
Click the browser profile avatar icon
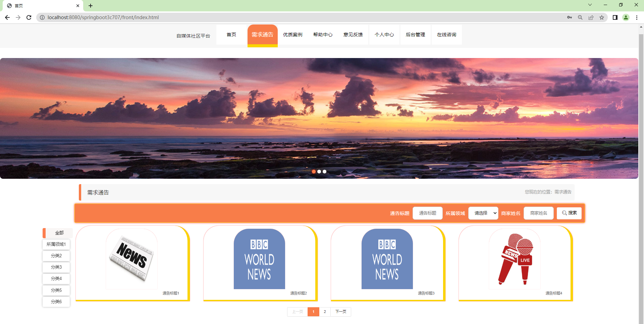pyautogui.click(x=626, y=17)
